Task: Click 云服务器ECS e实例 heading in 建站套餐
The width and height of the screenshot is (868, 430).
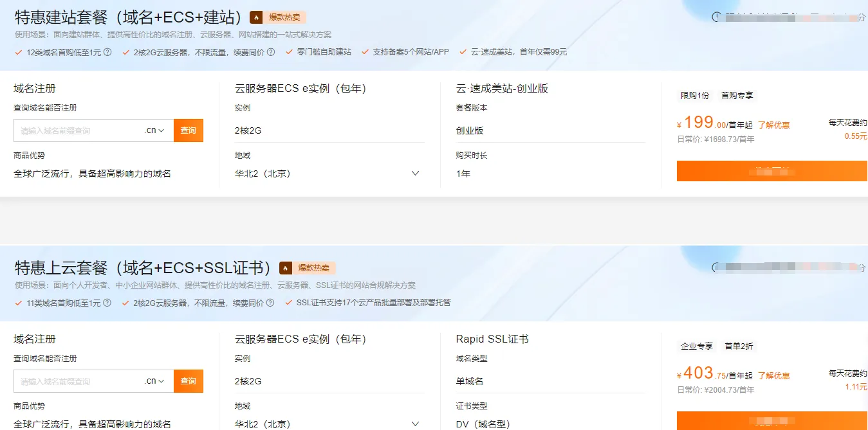Action: (300, 89)
